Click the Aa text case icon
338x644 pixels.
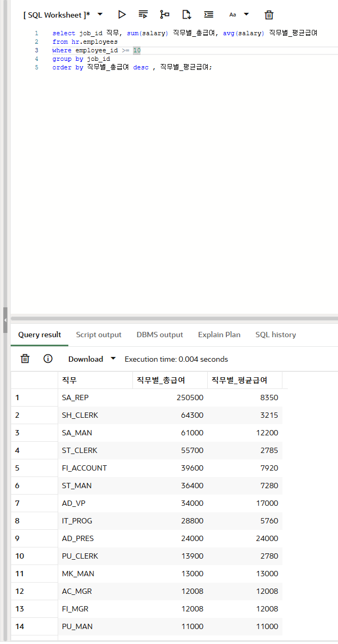[x=233, y=14]
